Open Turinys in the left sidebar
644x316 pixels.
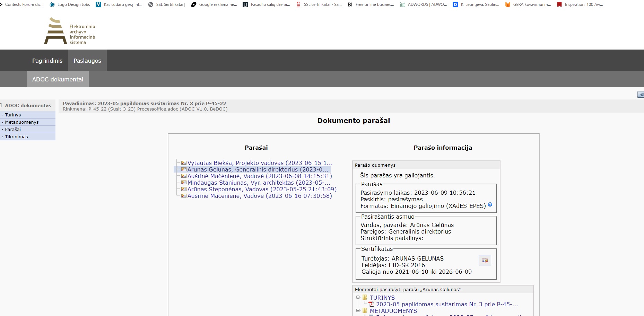tap(13, 115)
